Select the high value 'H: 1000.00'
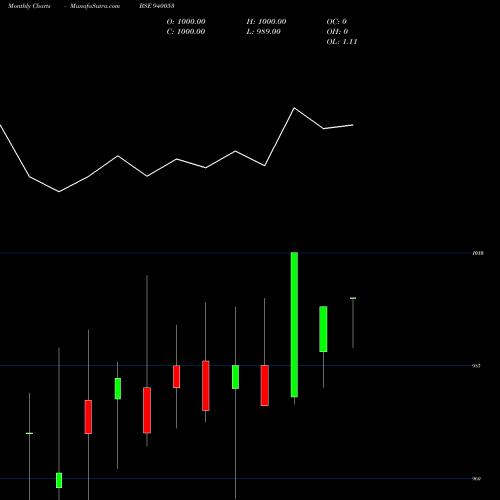 [266, 22]
